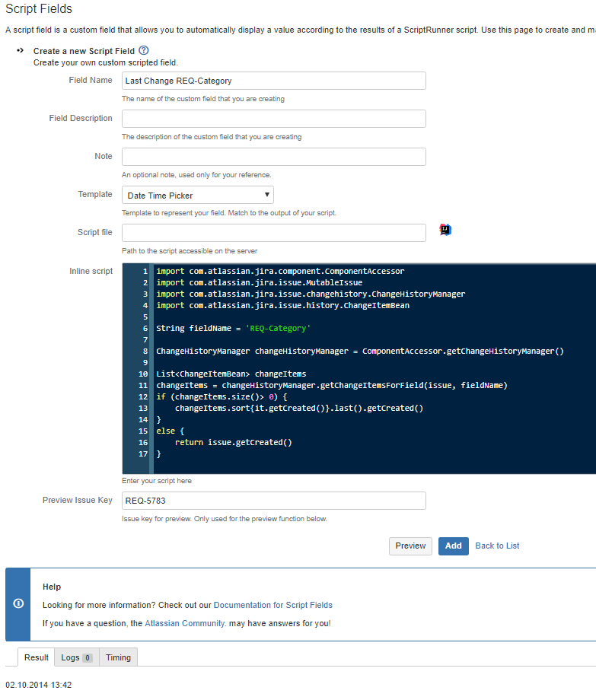Viewport: 596px width, 700px height.
Task: Click 'return issue.getCreated()' code line
Action: click(234, 442)
